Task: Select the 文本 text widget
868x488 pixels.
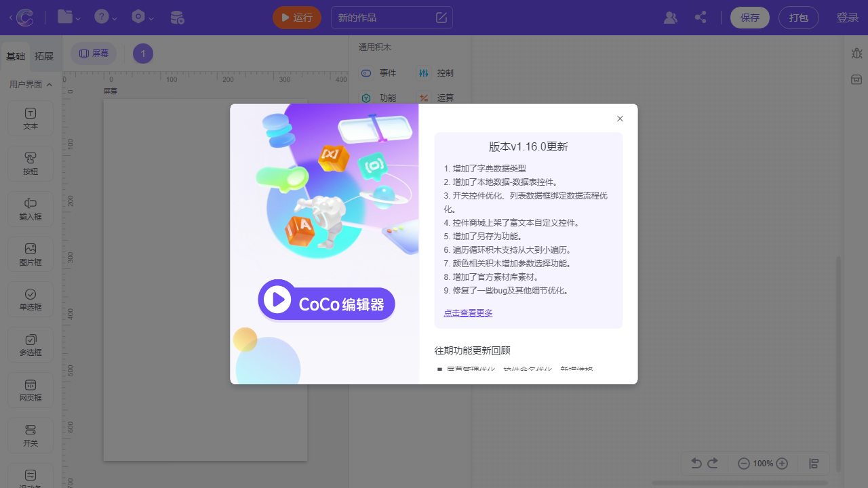Action: coord(31,118)
